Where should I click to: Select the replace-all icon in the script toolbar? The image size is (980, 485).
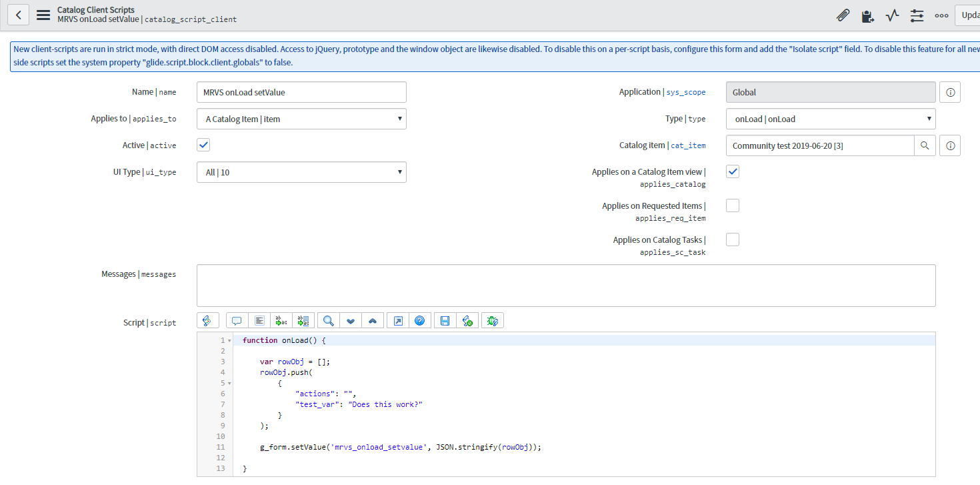coord(303,320)
